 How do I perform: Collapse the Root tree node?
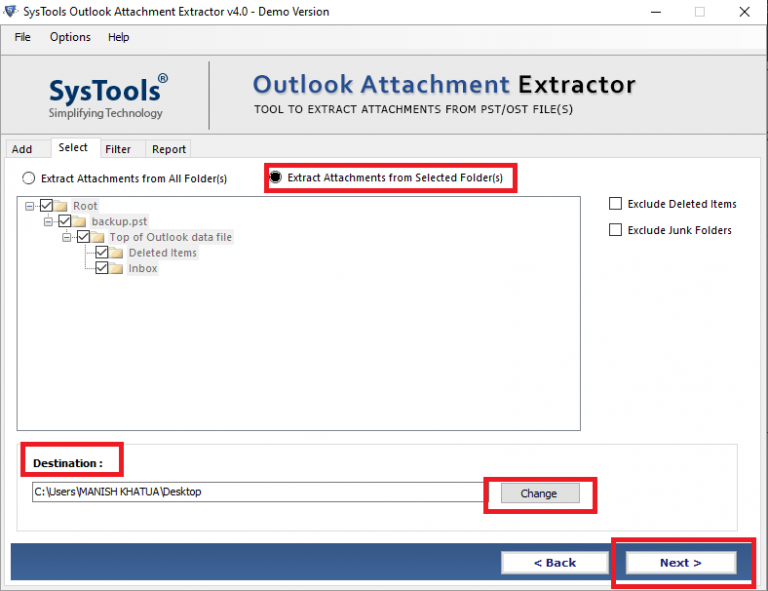[30, 206]
